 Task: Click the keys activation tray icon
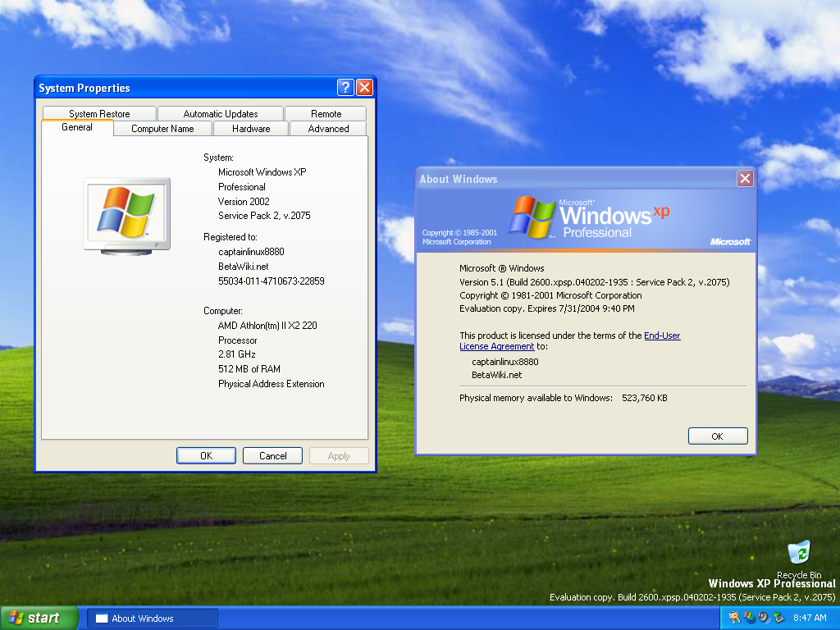[734, 618]
